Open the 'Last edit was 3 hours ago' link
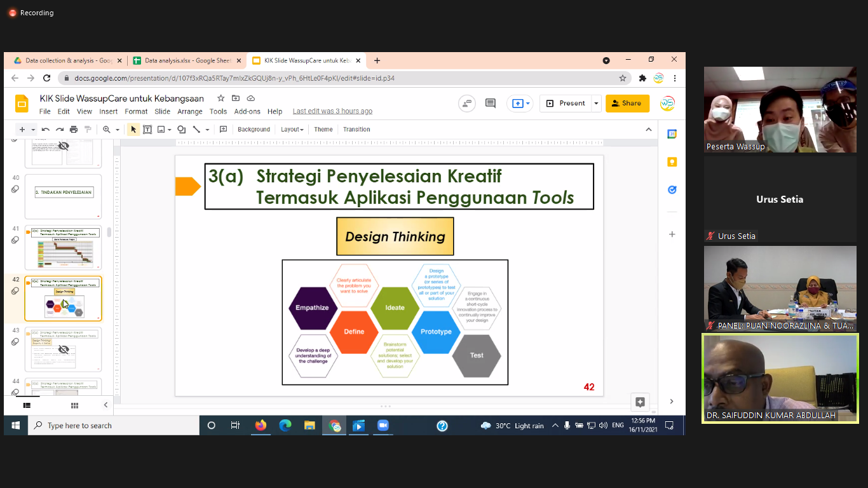The height and width of the screenshot is (488, 868). [332, 111]
